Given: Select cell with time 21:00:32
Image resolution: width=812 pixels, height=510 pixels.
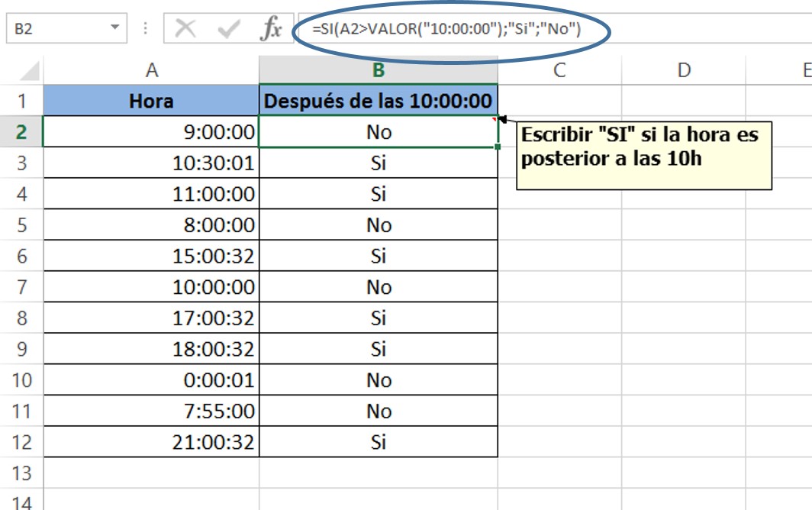Looking at the screenshot, I should [x=151, y=442].
